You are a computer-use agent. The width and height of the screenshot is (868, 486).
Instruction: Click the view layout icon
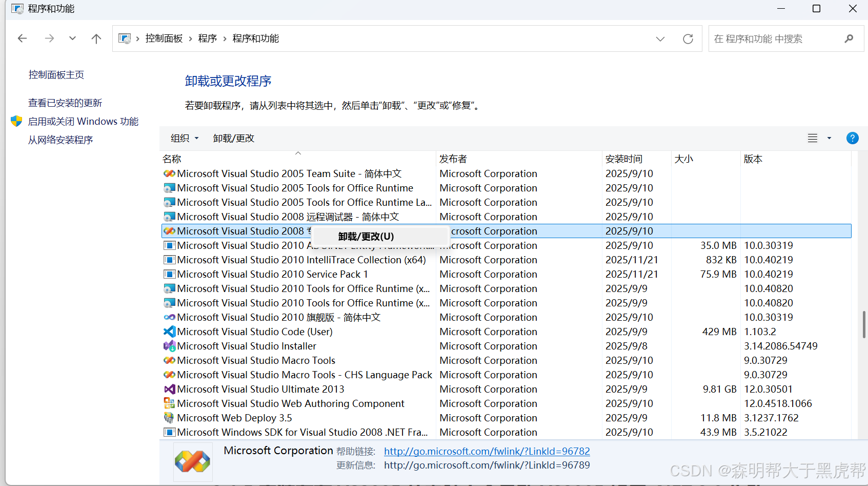click(x=813, y=138)
